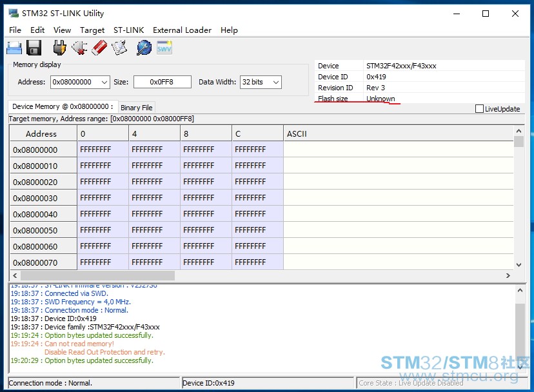Connect to target with the plug icon
The width and height of the screenshot is (534, 392).
click(x=59, y=48)
